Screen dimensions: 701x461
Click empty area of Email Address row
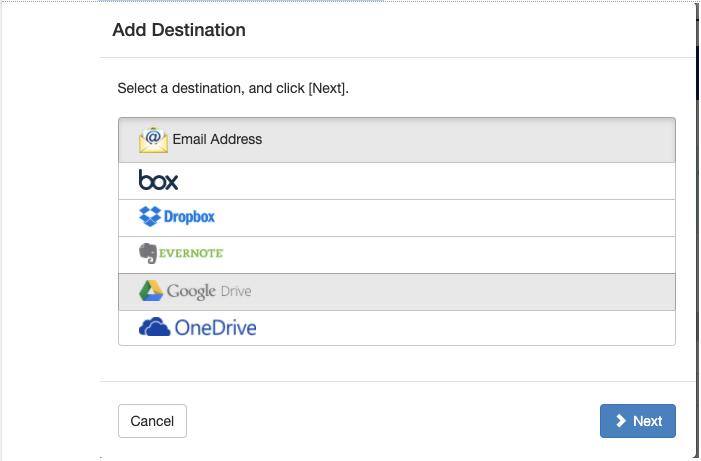[x=470, y=139]
